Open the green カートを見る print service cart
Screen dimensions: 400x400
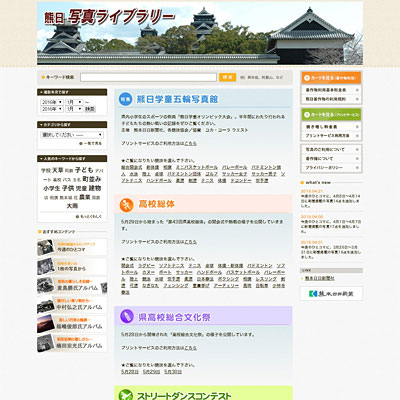click(x=331, y=114)
